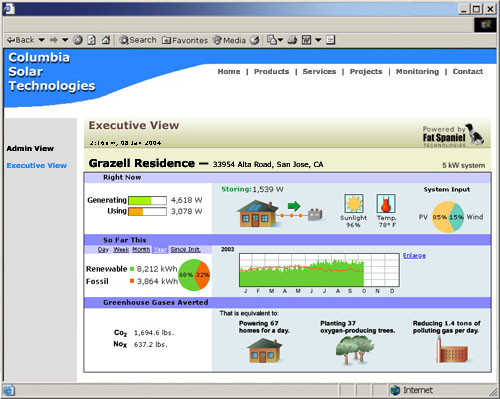Click the '1,694.6 lbs.' CO2 value
Image resolution: width=500 pixels, height=399 pixels.
coord(154,333)
